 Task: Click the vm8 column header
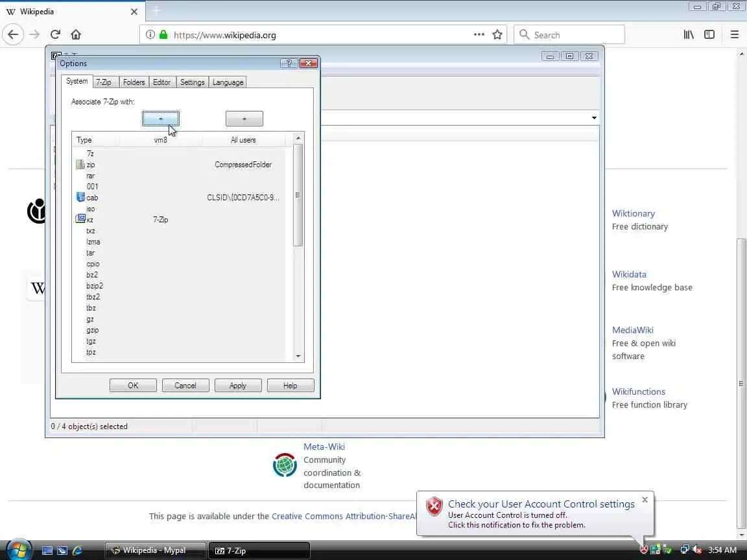(x=161, y=140)
